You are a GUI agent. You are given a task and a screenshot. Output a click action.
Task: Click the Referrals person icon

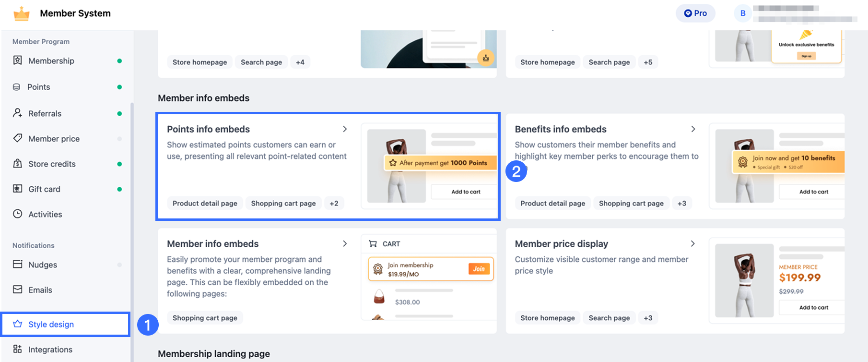point(18,113)
